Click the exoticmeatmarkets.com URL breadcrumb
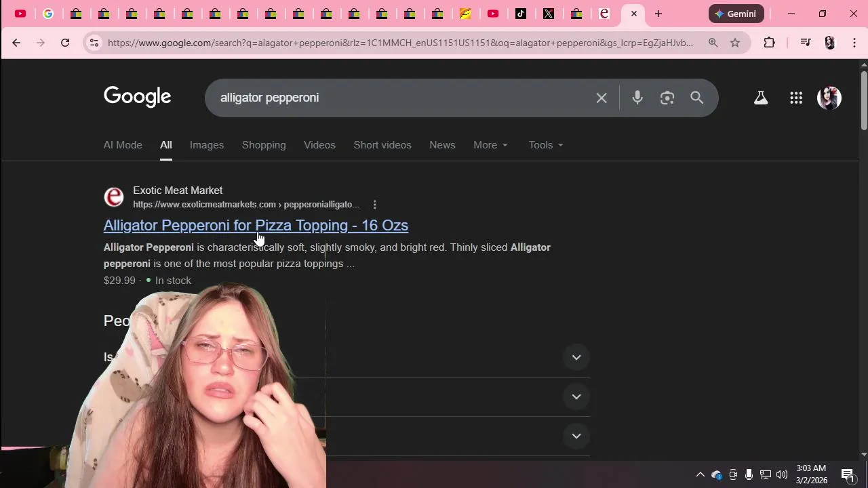The image size is (868, 488). tap(246, 205)
